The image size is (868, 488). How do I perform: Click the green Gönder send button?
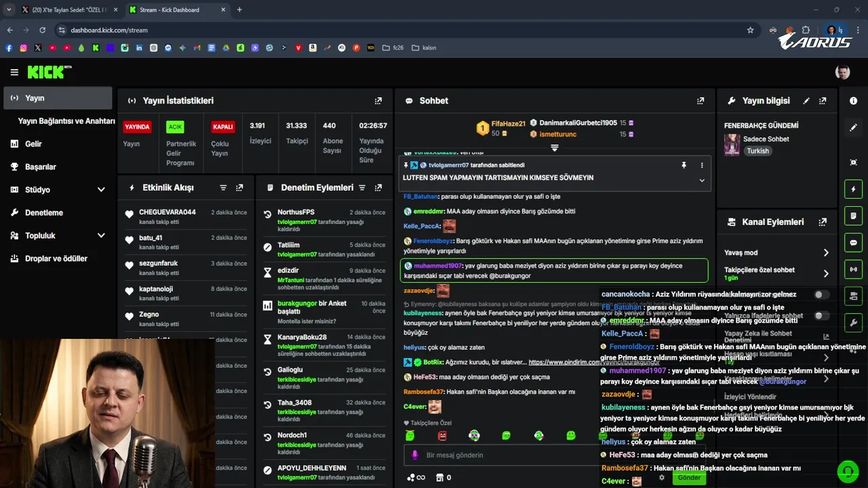click(x=689, y=477)
